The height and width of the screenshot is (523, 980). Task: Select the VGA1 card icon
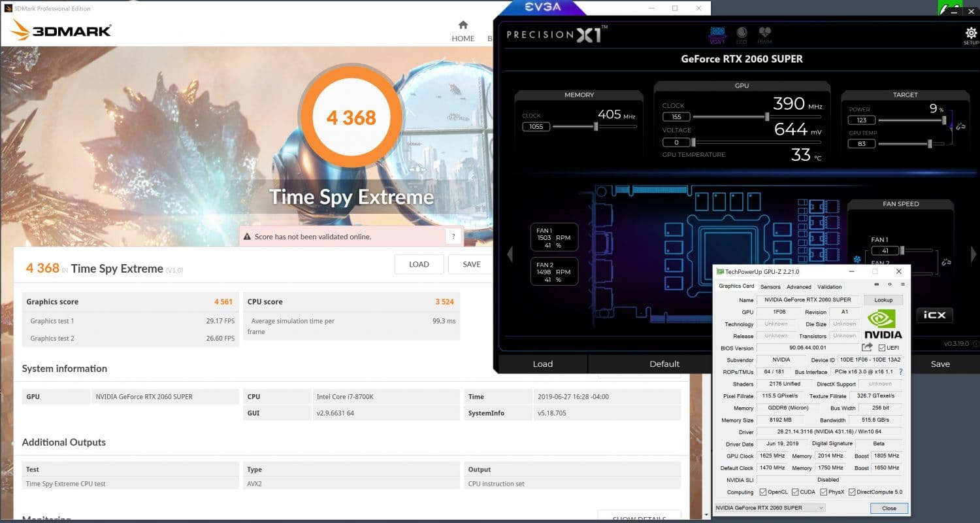717,33
